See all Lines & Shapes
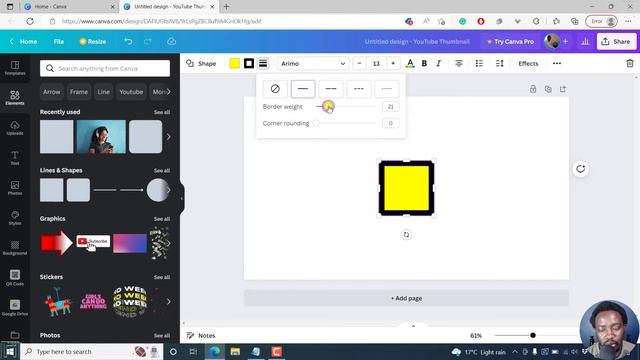The width and height of the screenshot is (640, 360). pos(162,170)
